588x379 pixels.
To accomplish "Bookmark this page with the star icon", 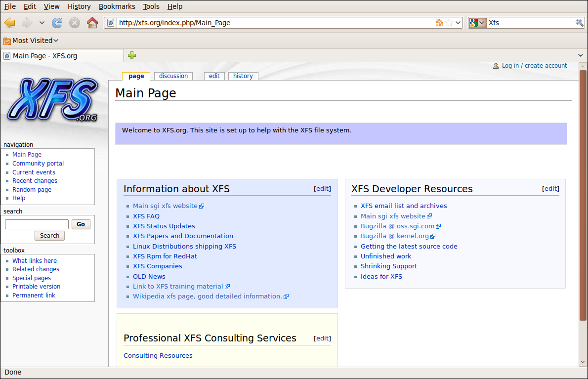I will tap(449, 23).
